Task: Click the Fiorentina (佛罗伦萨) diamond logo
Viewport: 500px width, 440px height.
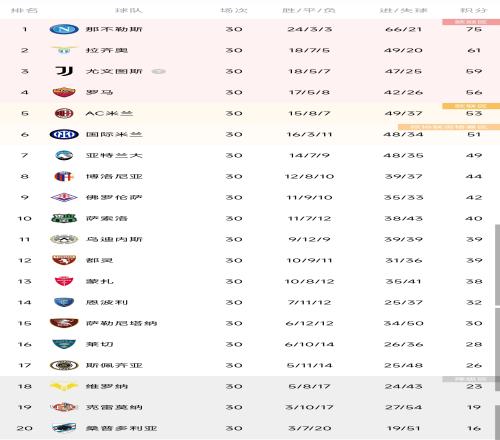Action: [x=64, y=197]
